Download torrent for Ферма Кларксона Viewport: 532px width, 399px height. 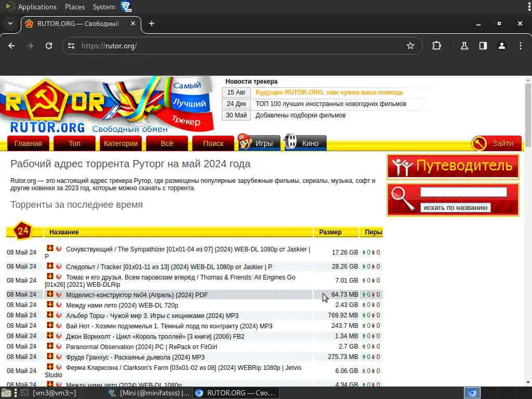[50, 367]
